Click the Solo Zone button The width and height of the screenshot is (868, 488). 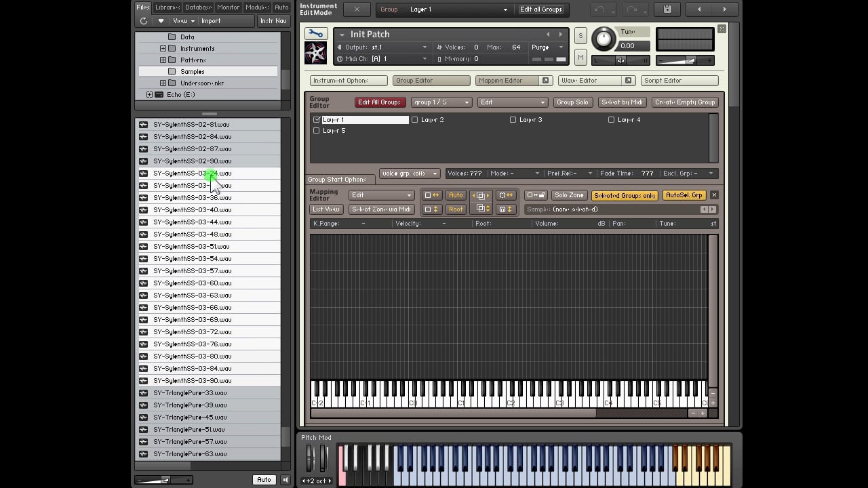569,195
